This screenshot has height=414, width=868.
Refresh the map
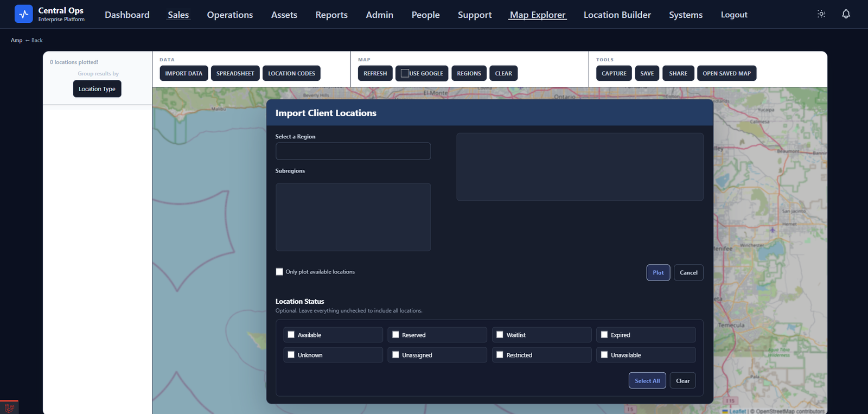[x=375, y=73]
